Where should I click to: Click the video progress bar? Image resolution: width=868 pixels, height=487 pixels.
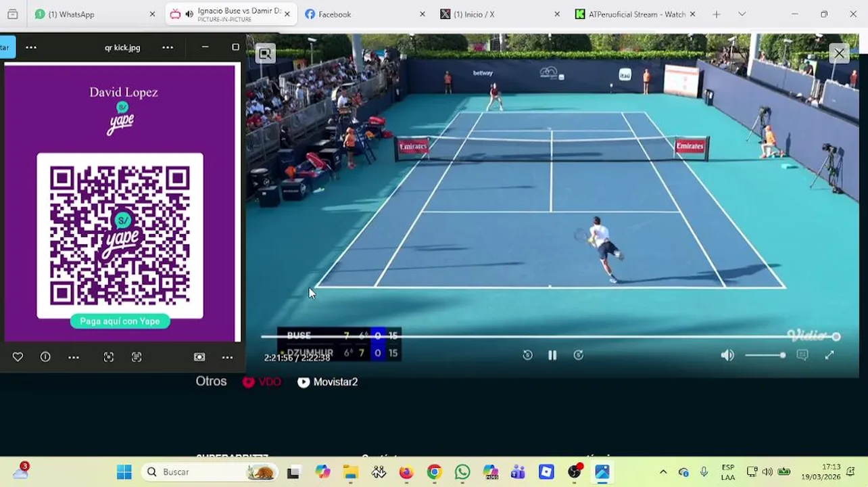550,336
